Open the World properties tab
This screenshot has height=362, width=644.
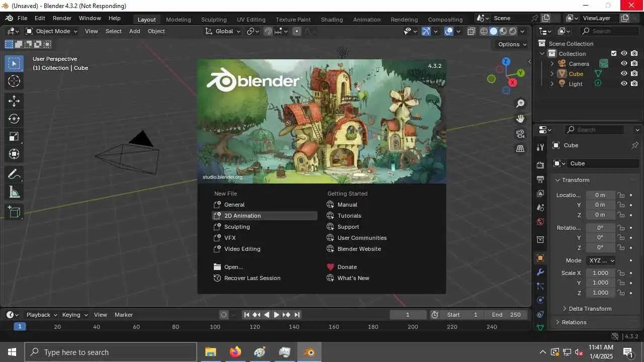(540, 221)
